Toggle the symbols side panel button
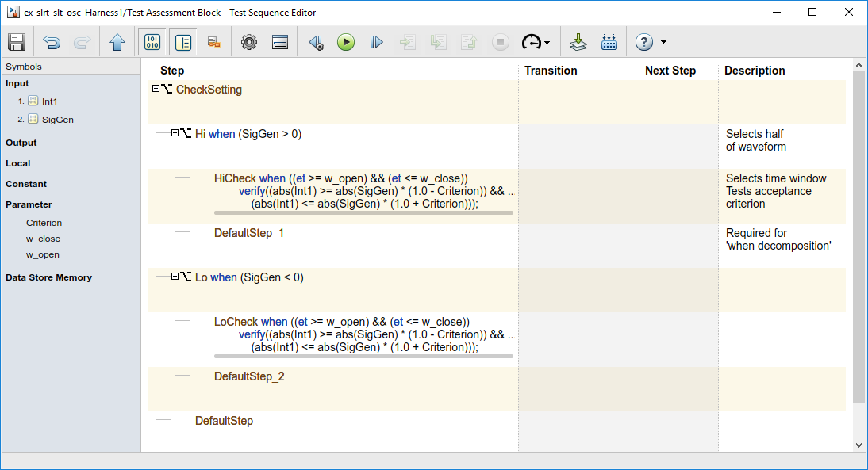 point(183,43)
